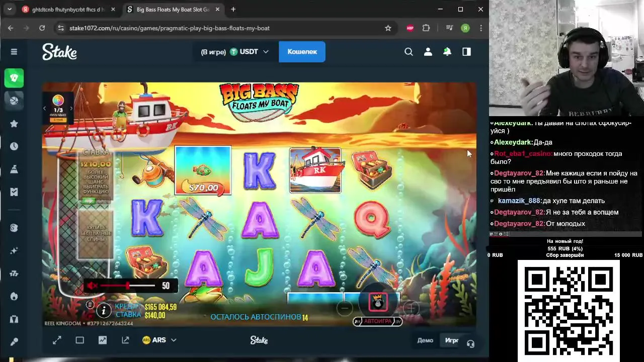Open My Bets icon in sidebar

[x=14, y=192]
